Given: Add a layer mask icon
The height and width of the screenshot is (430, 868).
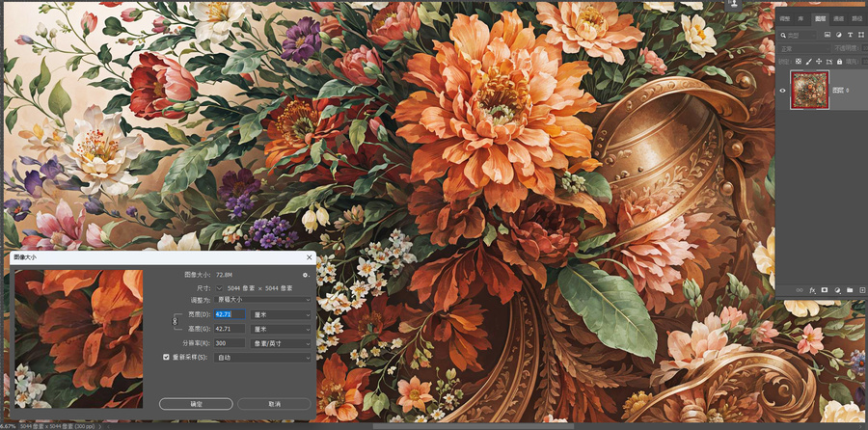Looking at the screenshot, I should pos(825,290).
